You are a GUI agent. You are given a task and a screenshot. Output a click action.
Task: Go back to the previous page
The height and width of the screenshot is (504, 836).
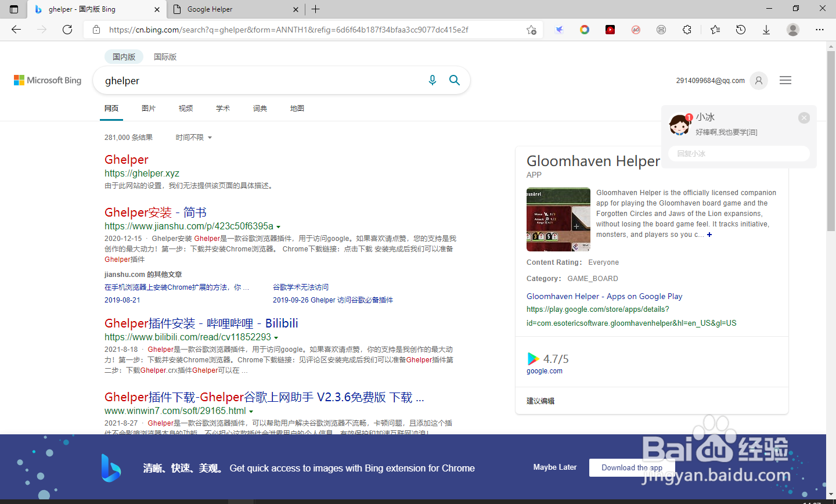click(16, 30)
